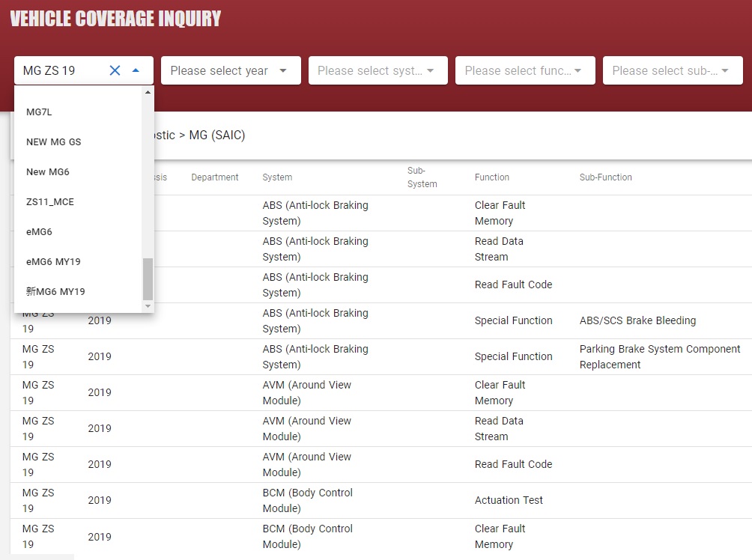Open the Please select function dropdown
This screenshot has height=560, width=752.
[x=525, y=70]
